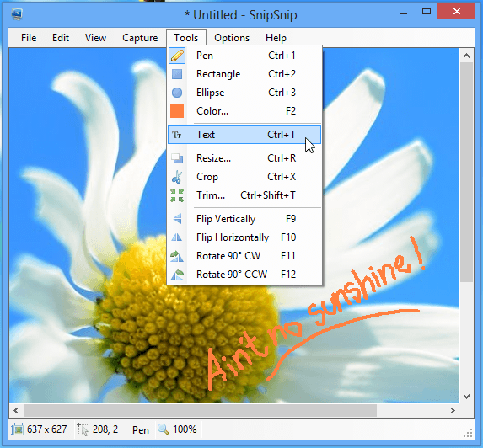Click the 100% zoom level text
Screen dimensions: 483x448
[185, 429]
